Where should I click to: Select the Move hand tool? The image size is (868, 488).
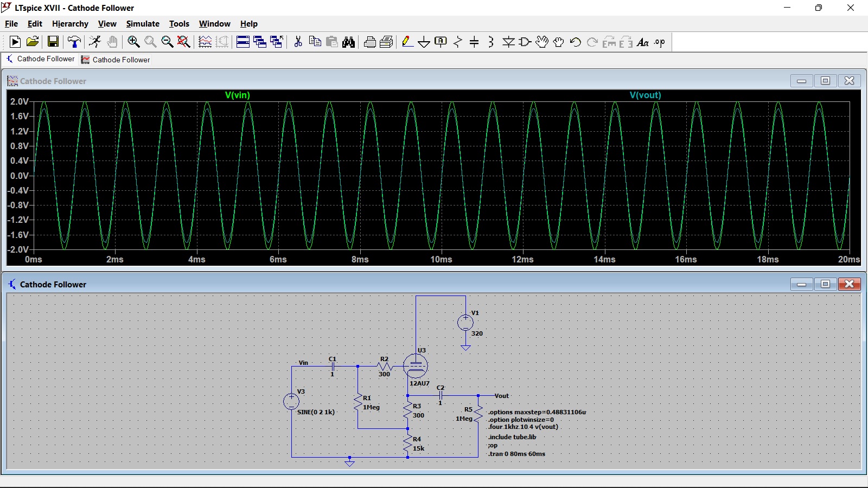pos(542,42)
